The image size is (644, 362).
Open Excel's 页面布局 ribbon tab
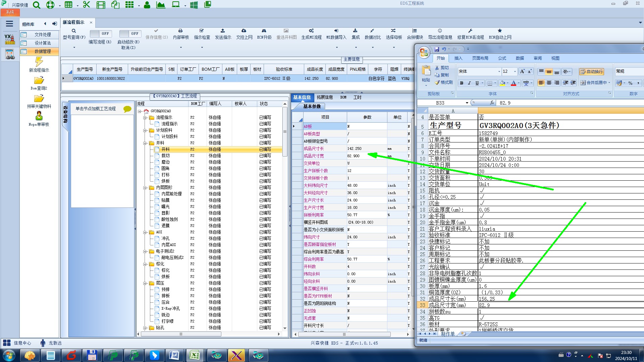[x=480, y=58]
